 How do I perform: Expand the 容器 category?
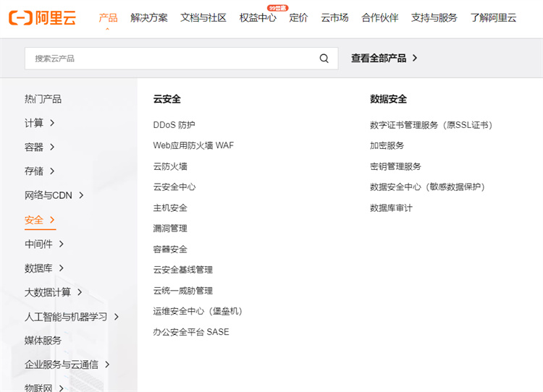point(52,147)
